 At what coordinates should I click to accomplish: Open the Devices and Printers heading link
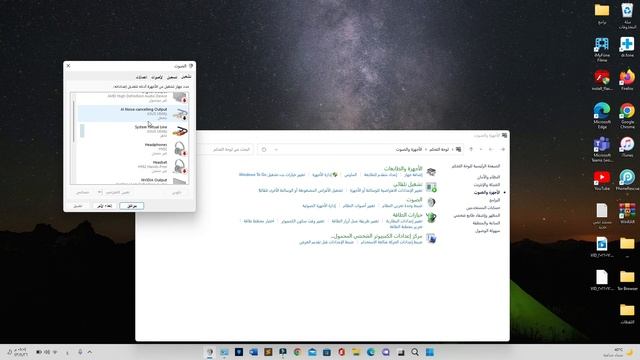coord(403,168)
